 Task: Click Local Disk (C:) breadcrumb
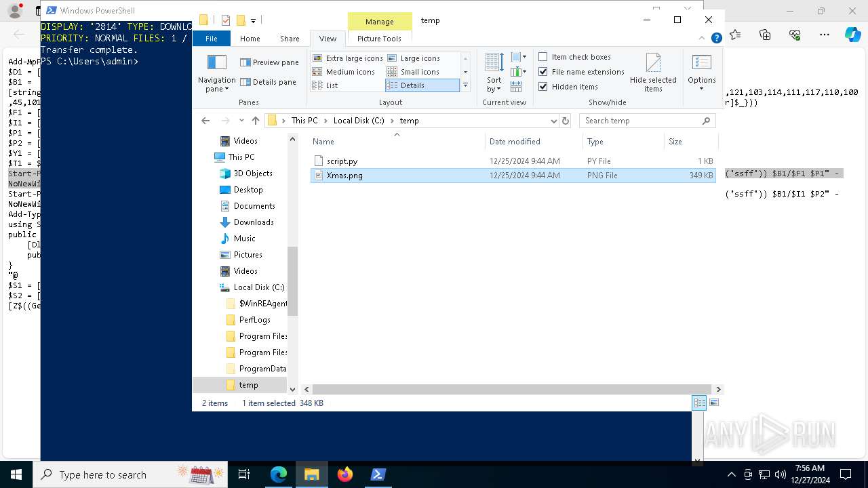pyautogui.click(x=359, y=121)
